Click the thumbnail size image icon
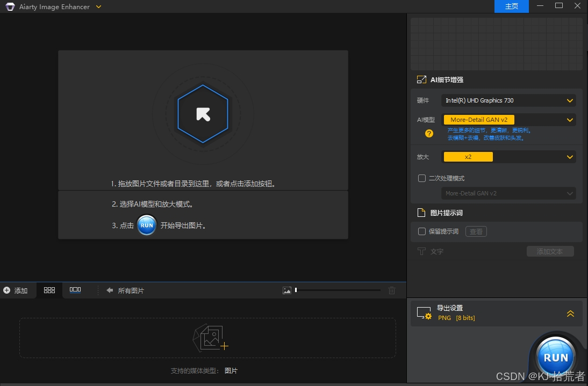 point(287,290)
